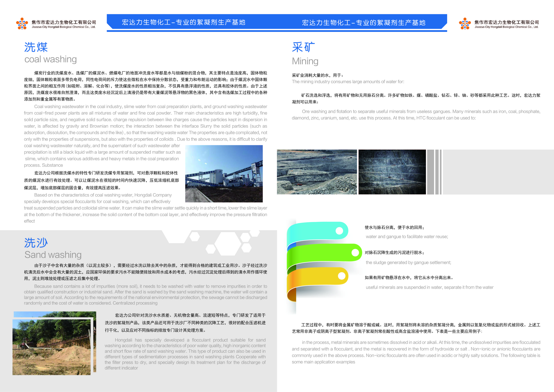Click white dot on yellow ribbon
This screenshot has height=392, width=554.
[x=342, y=276]
